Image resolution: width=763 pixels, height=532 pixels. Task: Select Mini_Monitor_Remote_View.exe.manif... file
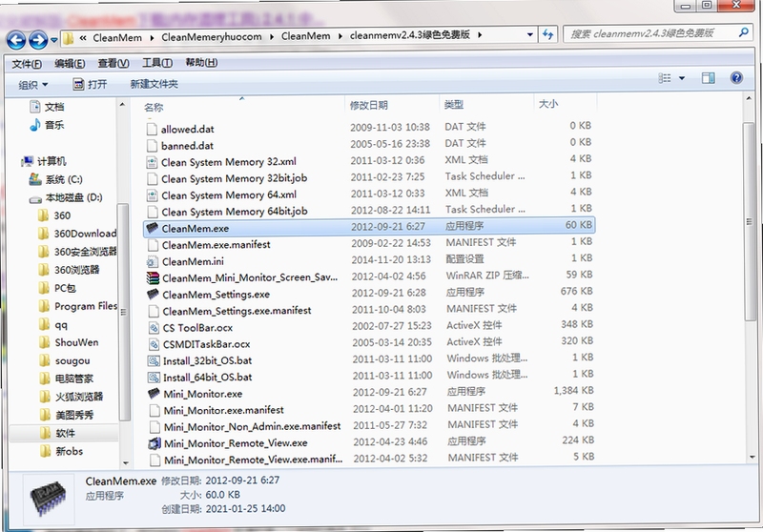pos(253,460)
